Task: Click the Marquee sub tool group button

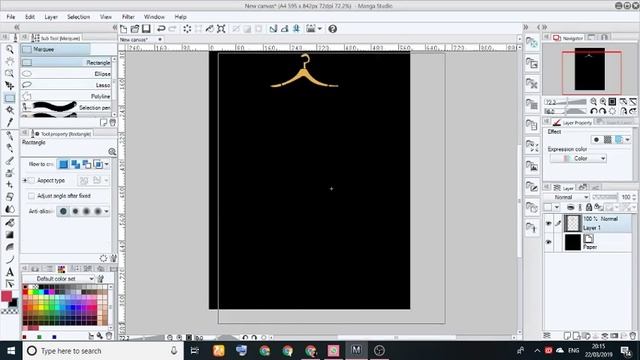Action: click(x=56, y=49)
